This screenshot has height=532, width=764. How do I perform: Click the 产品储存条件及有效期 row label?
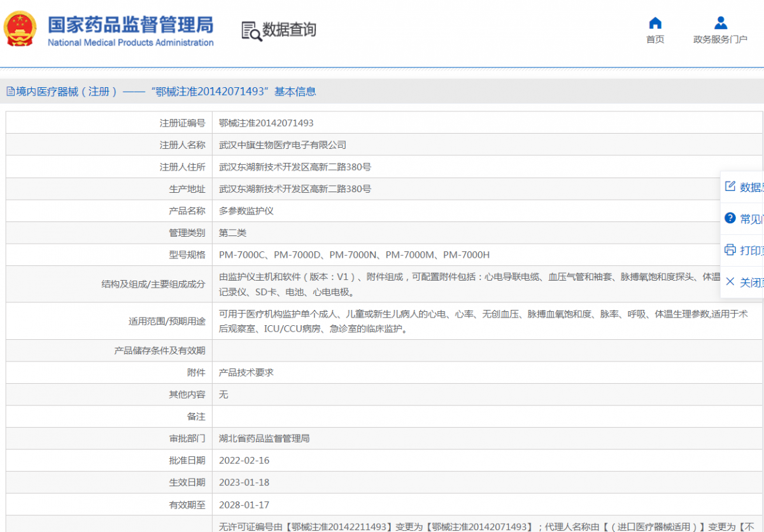coord(160,350)
